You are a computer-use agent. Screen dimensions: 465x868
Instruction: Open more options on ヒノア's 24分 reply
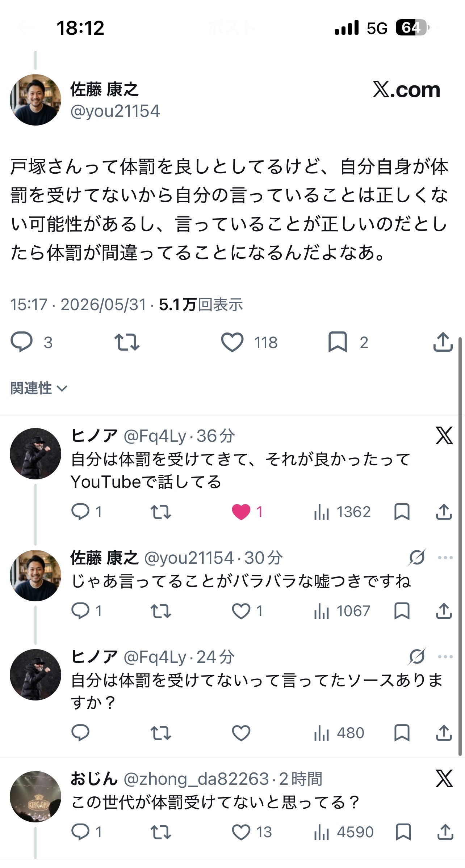click(445, 657)
